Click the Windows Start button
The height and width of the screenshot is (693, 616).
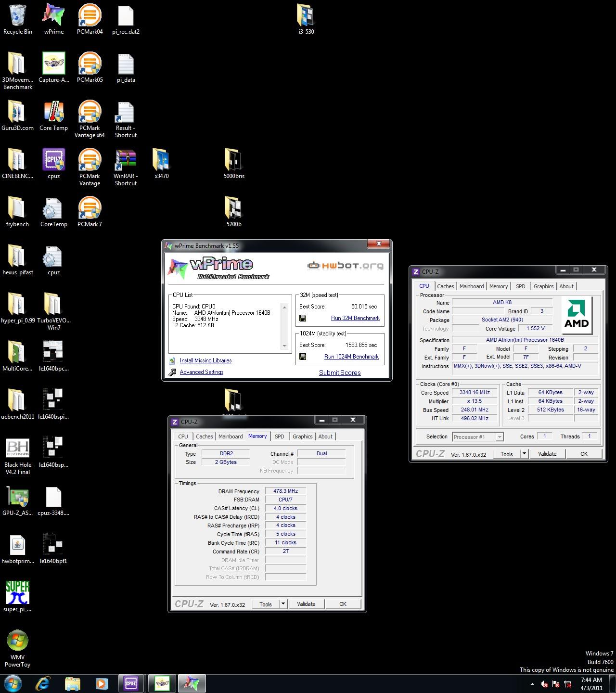[x=13, y=683]
